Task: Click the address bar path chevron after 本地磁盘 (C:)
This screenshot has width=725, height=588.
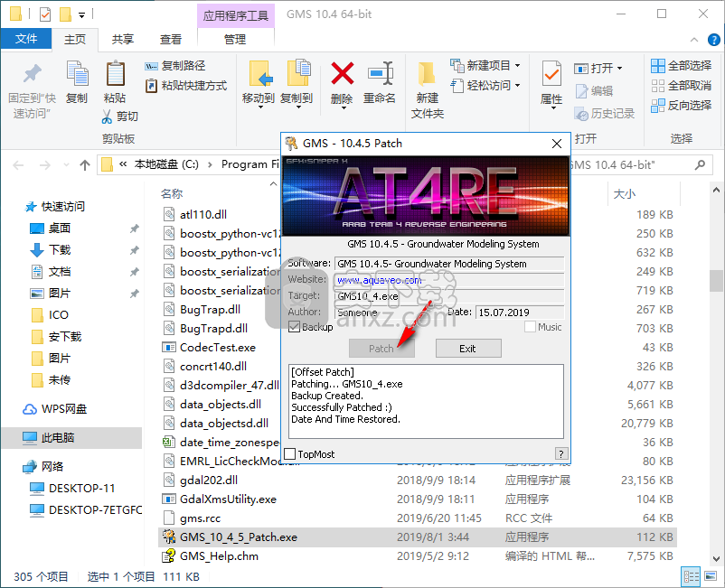Action: point(210,165)
